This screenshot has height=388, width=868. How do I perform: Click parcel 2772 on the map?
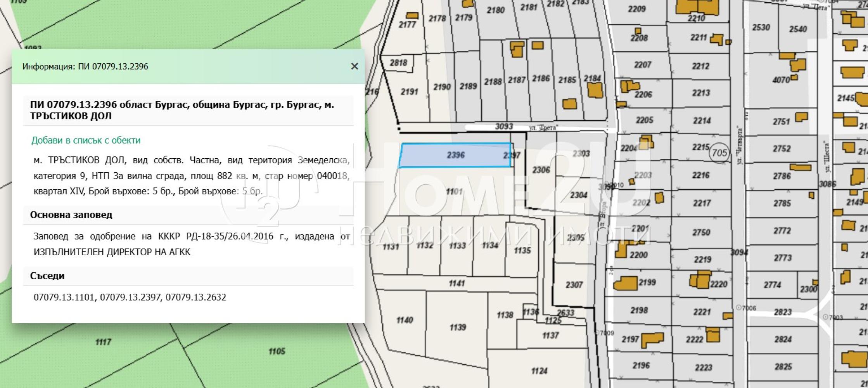click(x=782, y=231)
